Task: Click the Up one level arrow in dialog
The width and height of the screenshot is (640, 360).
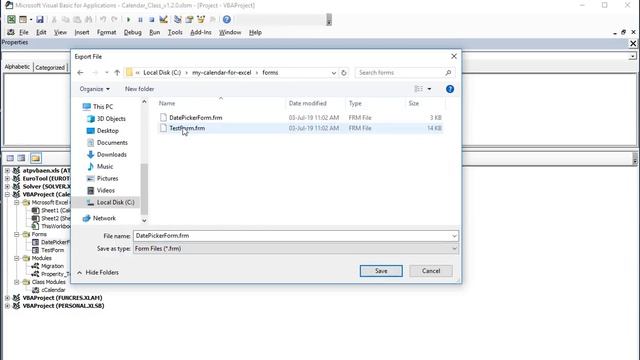Action: click(117, 73)
